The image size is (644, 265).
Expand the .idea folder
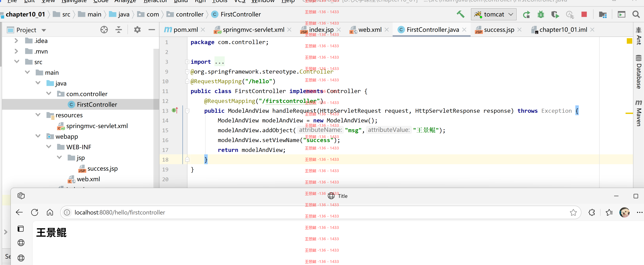pyautogui.click(x=16, y=40)
